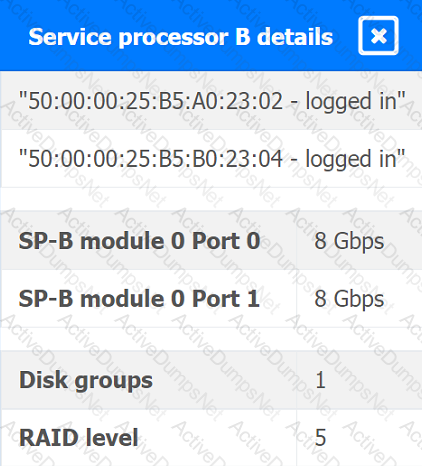Close the Service processor B details dialog
Image resolution: width=422 pixels, height=466 pixels.
[x=378, y=35]
